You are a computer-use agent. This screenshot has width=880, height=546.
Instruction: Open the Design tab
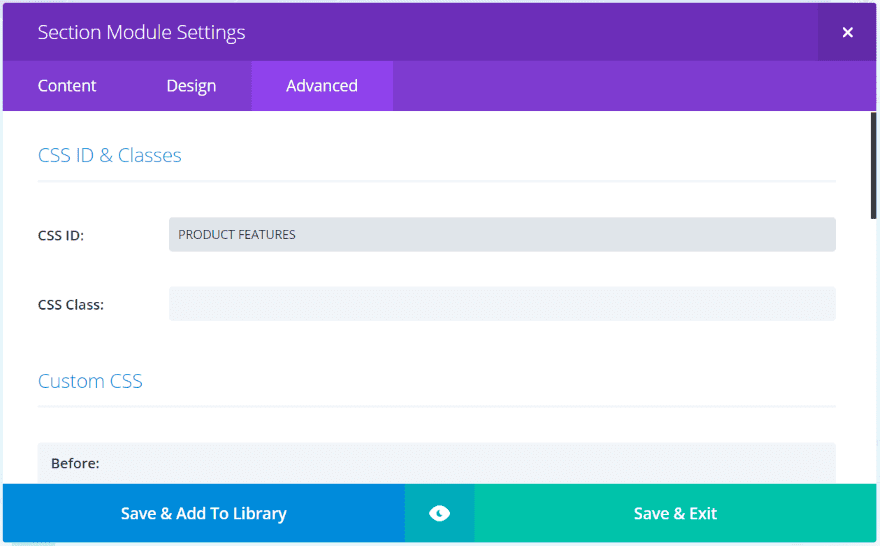(x=191, y=86)
